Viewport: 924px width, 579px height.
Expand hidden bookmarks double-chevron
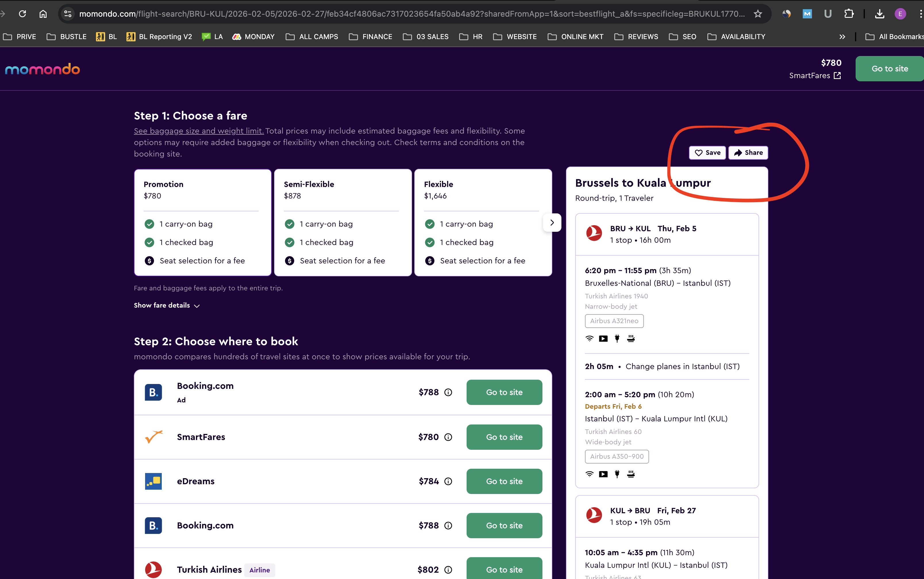click(842, 37)
